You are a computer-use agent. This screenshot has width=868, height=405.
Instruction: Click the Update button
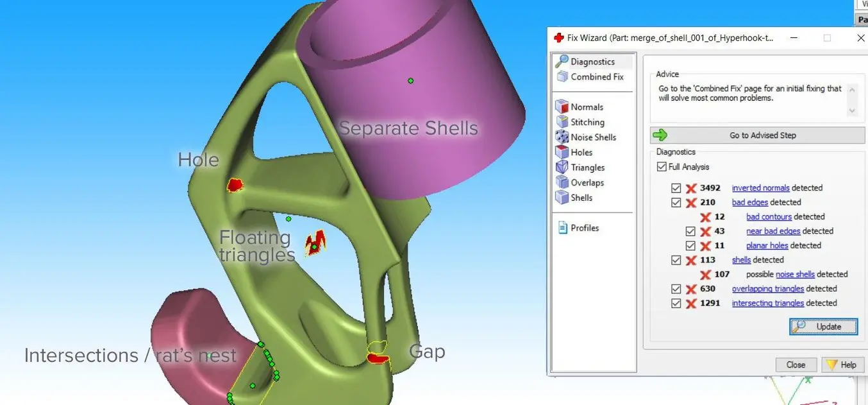coord(823,327)
